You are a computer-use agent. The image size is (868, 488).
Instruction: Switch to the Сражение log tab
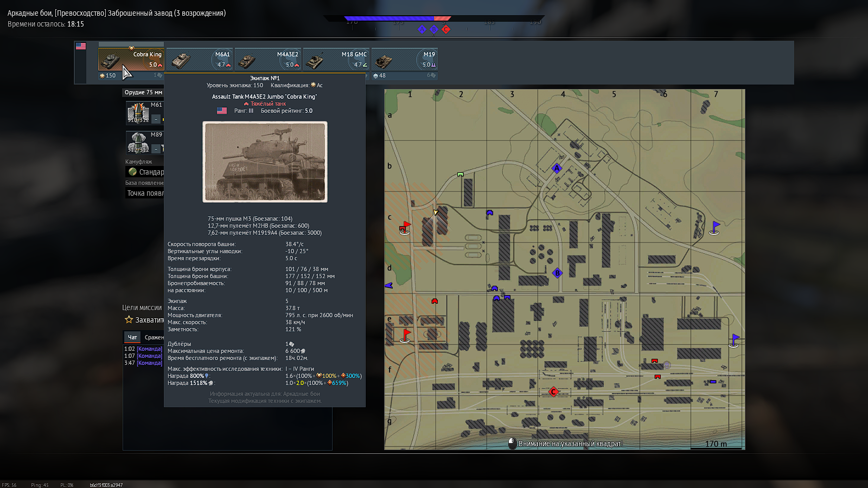(x=154, y=337)
